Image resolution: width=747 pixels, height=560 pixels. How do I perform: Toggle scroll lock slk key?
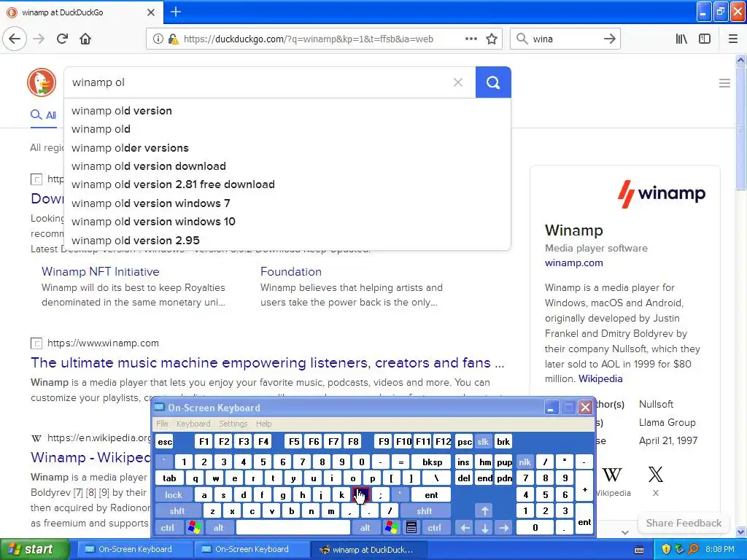483,442
